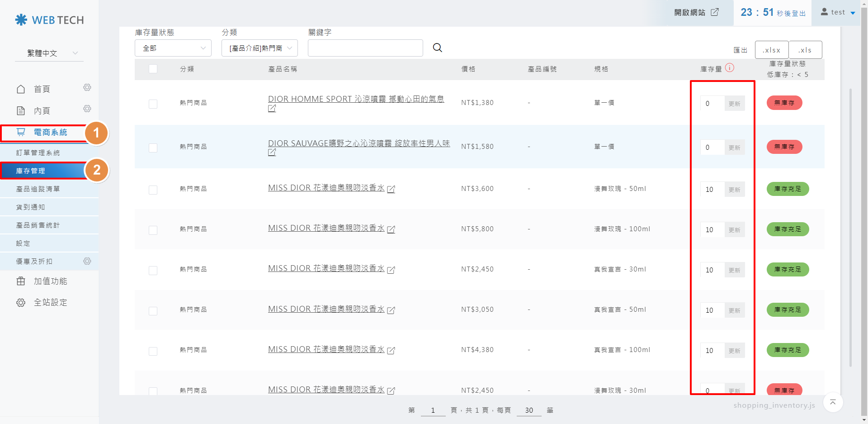Check the DIOR HOMME SPORT row checkbox
Viewport: 868px width, 424px height.
pos(153,104)
